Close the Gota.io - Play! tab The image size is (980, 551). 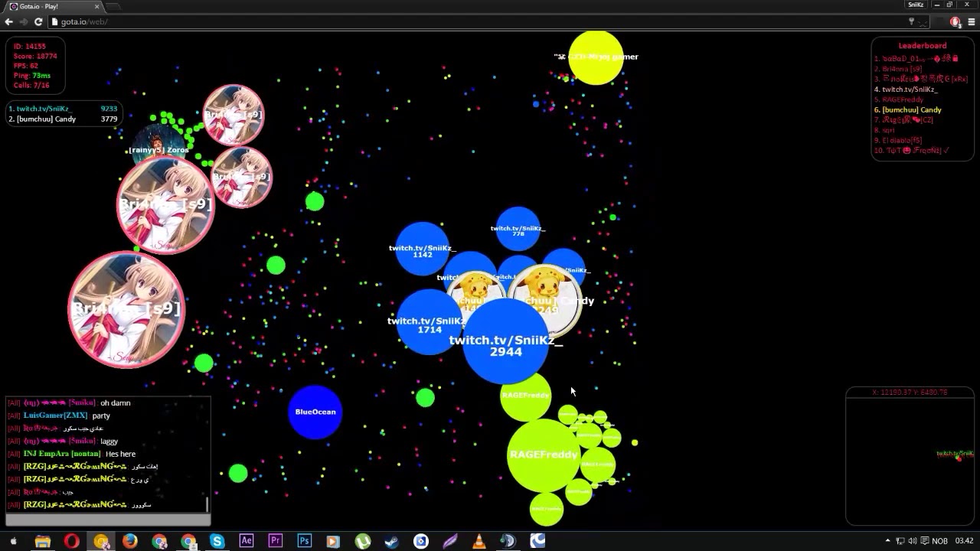(97, 6)
